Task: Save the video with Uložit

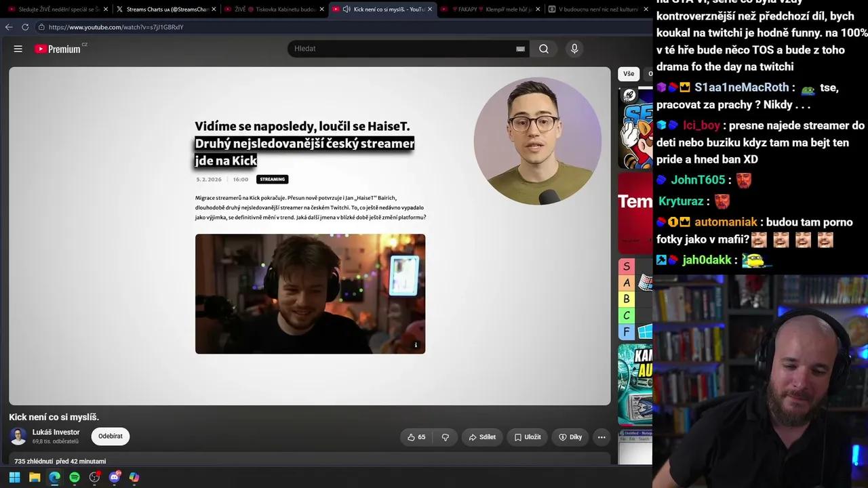Action: (x=528, y=437)
